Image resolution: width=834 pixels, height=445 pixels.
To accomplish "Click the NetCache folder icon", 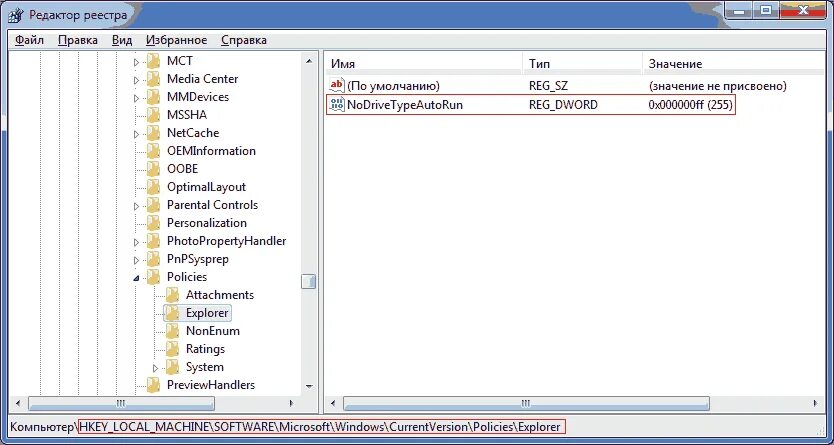I will pos(153,133).
